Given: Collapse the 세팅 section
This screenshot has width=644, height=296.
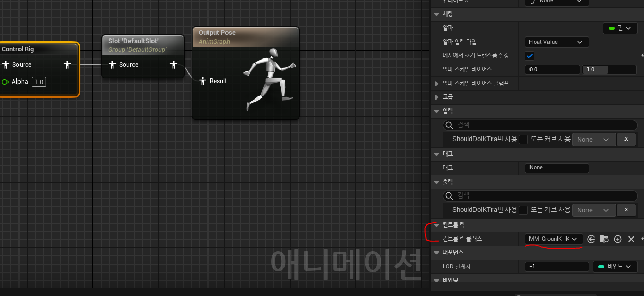Looking at the screenshot, I should pyautogui.click(x=437, y=14).
